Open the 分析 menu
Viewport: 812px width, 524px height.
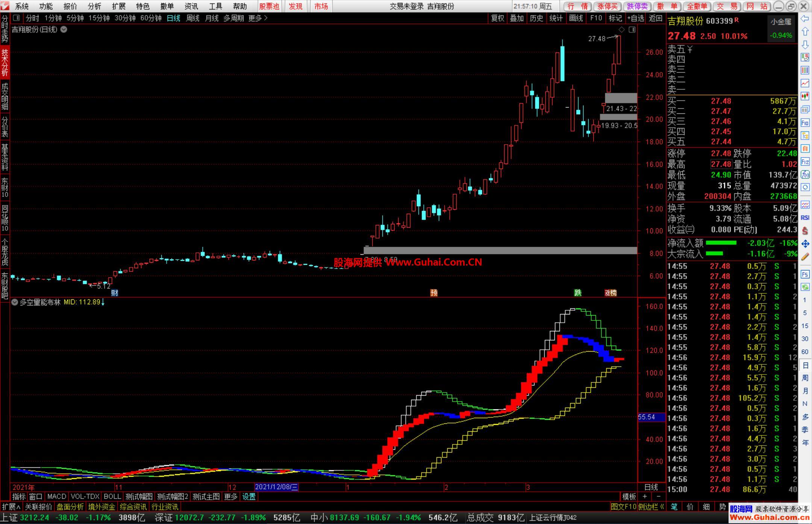click(x=94, y=6)
